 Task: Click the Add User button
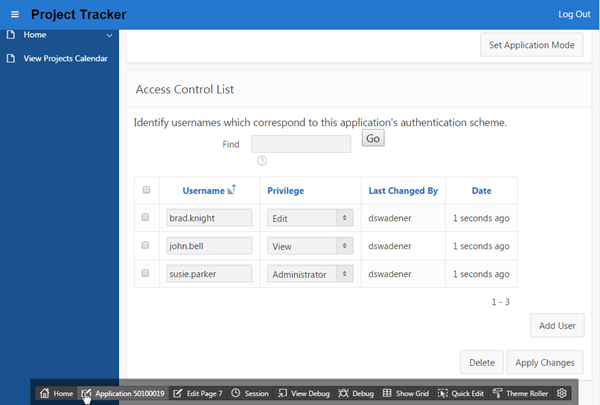tap(557, 326)
